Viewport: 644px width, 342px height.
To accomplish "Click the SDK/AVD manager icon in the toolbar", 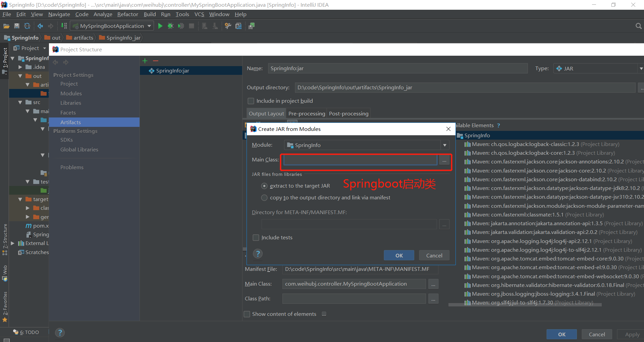I will coord(252,26).
